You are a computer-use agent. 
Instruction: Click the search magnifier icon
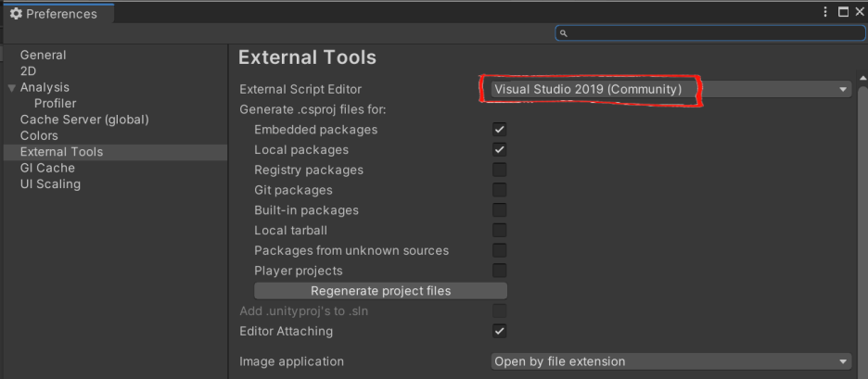[564, 33]
